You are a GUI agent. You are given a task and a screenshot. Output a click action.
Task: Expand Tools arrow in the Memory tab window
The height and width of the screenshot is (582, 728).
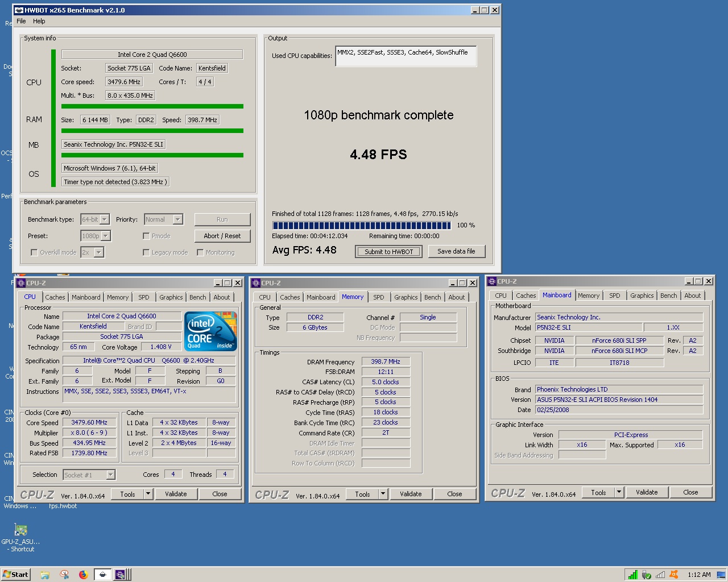click(383, 494)
